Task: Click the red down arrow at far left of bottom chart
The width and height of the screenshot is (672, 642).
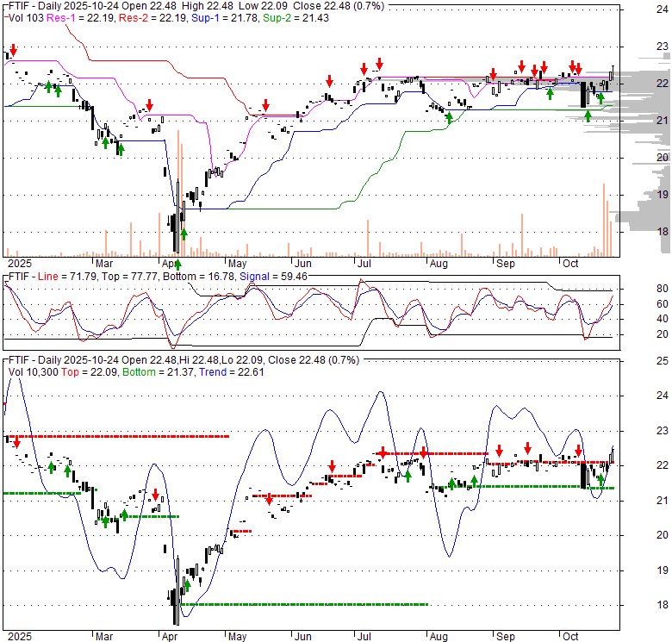Action: 16,442
